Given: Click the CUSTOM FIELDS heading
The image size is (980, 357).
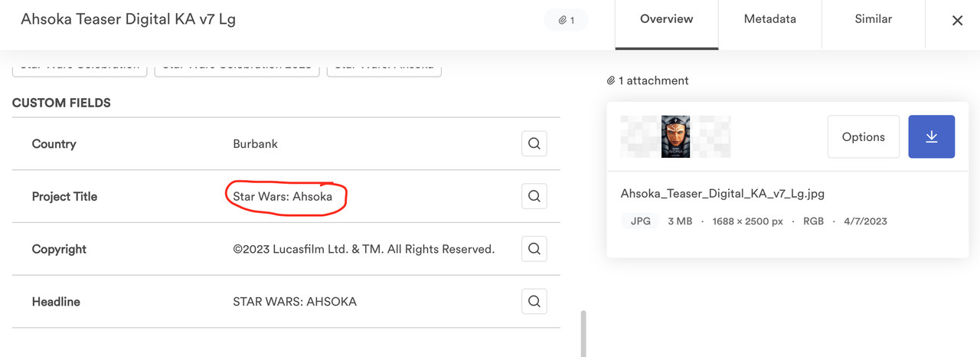Looking at the screenshot, I should [61, 103].
